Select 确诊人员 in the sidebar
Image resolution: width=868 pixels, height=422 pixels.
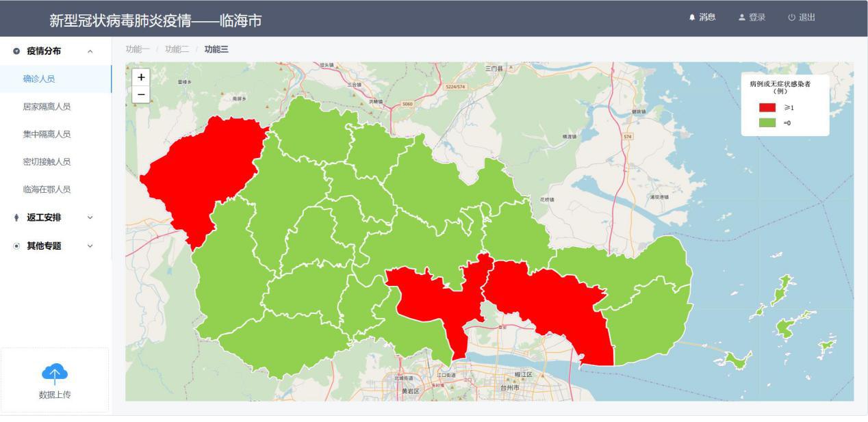39,79
